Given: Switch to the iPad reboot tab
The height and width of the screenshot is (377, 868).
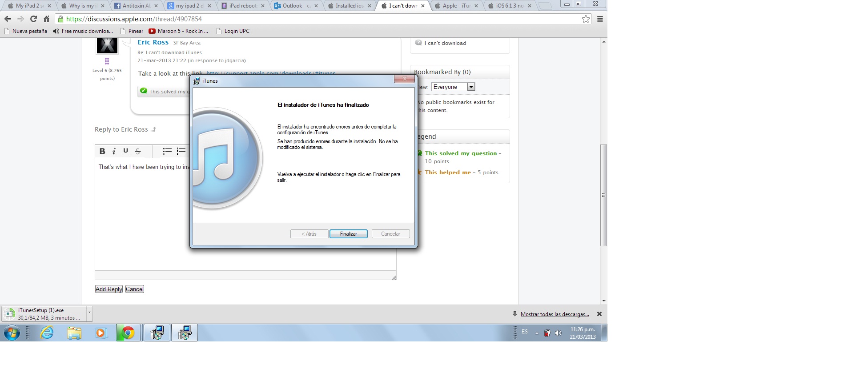Looking at the screenshot, I should point(243,6).
